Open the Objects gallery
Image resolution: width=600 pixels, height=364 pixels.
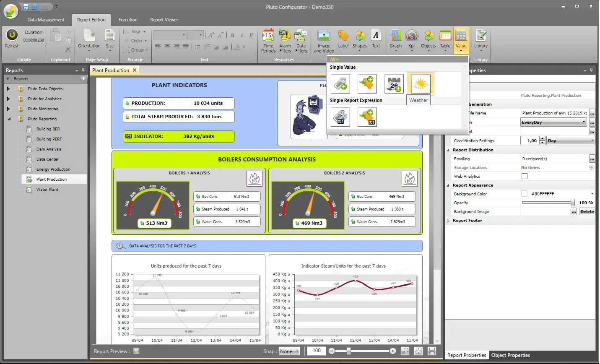coord(429,41)
